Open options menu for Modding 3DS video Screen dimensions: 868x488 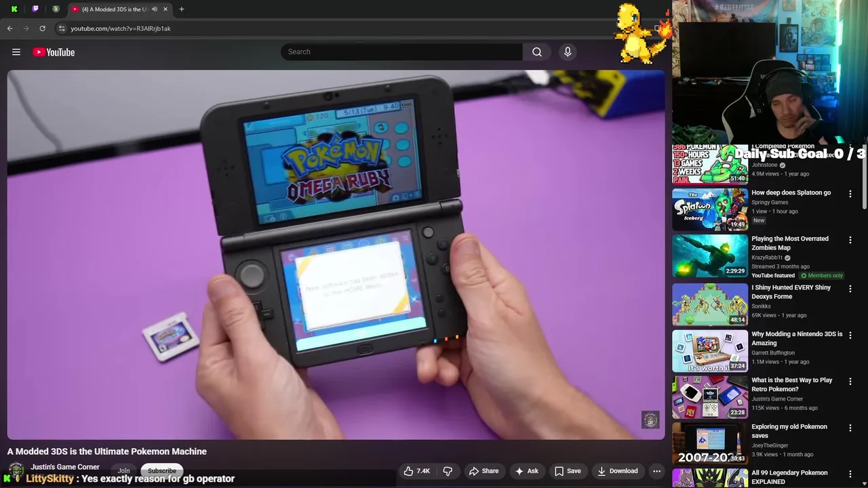click(850, 335)
